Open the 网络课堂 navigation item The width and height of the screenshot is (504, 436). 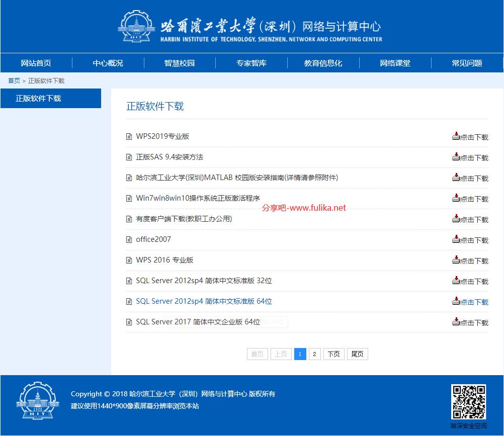tap(395, 63)
